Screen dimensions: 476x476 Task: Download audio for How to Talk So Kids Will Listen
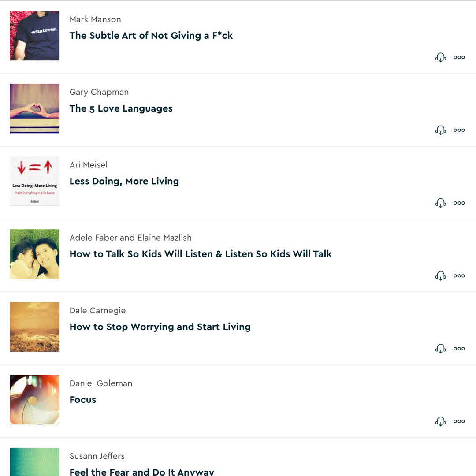click(x=440, y=276)
